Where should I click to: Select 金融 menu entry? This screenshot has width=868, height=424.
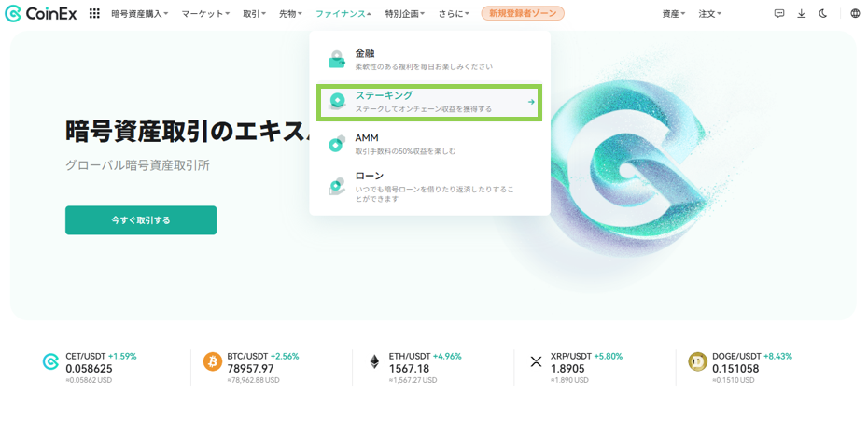(x=429, y=60)
